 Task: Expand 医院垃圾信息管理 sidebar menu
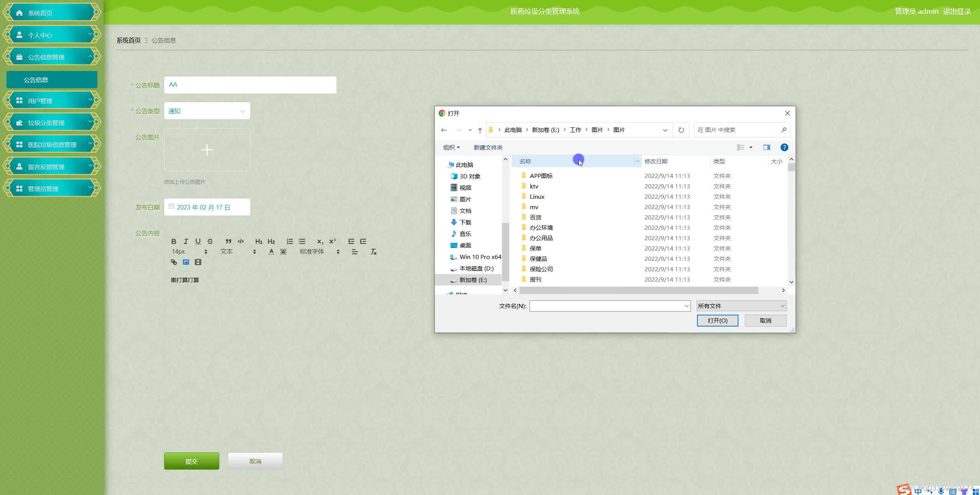pos(52,144)
